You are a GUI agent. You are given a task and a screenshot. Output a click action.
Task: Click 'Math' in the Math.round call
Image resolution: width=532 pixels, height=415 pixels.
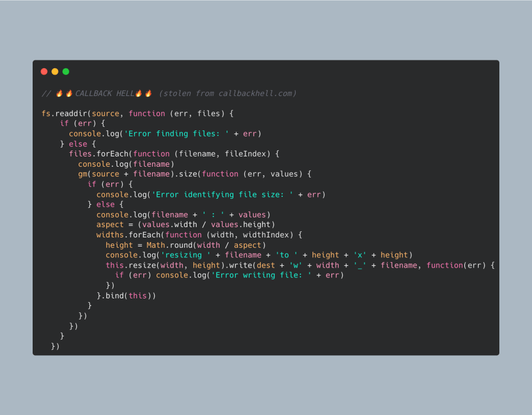click(156, 245)
